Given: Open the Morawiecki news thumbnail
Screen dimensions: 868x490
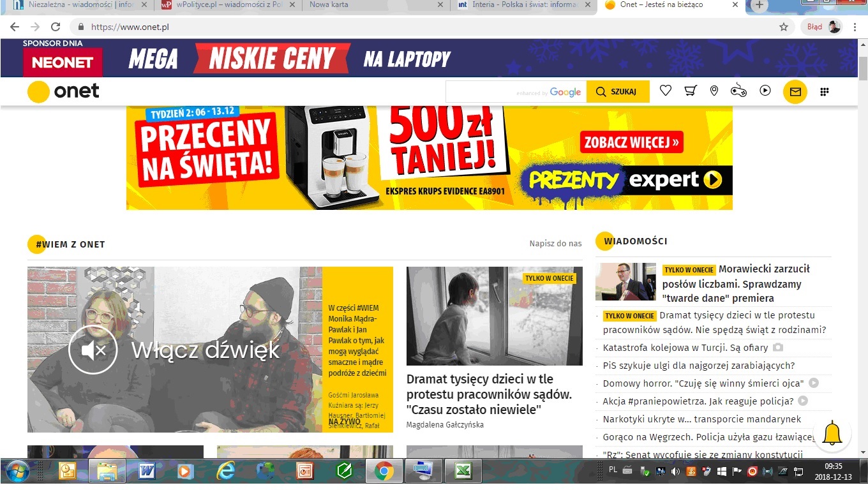Looking at the screenshot, I should pyautogui.click(x=625, y=281).
